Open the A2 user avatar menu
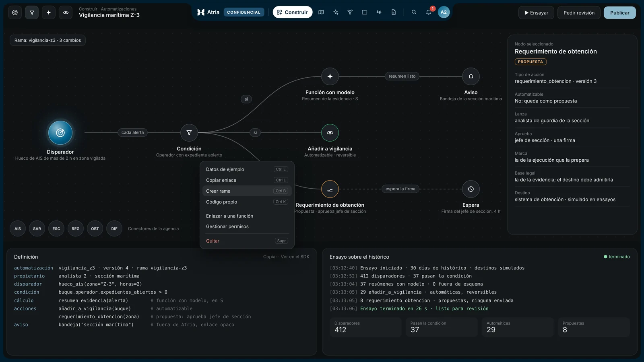The height and width of the screenshot is (362, 644). pos(444,12)
